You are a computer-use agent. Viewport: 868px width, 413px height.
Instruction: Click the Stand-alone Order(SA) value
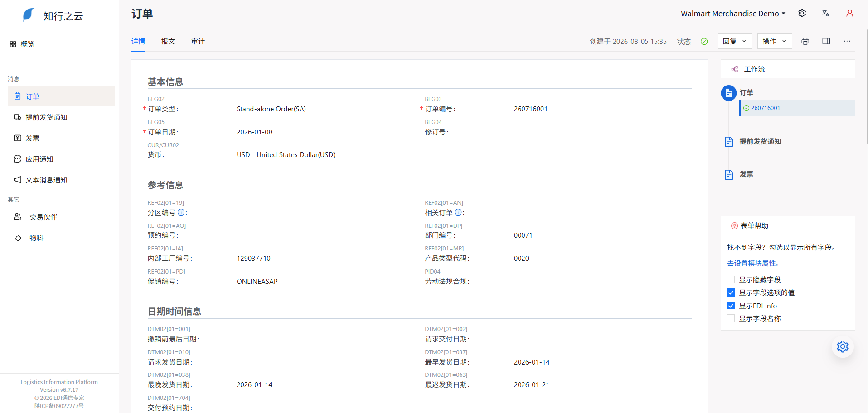point(271,109)
